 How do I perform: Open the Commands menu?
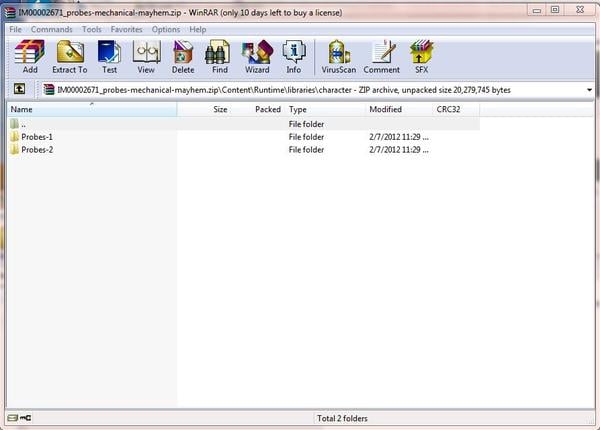pos(52,29)
